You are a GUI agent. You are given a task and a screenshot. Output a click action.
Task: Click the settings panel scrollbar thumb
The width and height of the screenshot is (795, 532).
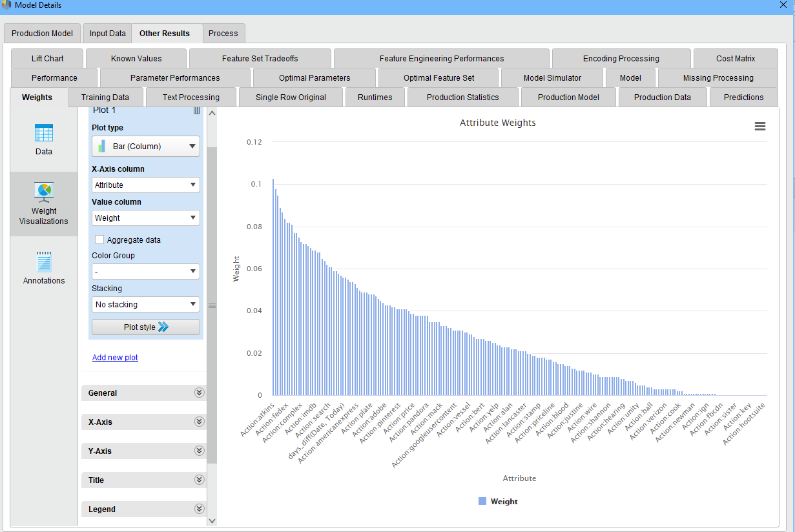point(212,305)
